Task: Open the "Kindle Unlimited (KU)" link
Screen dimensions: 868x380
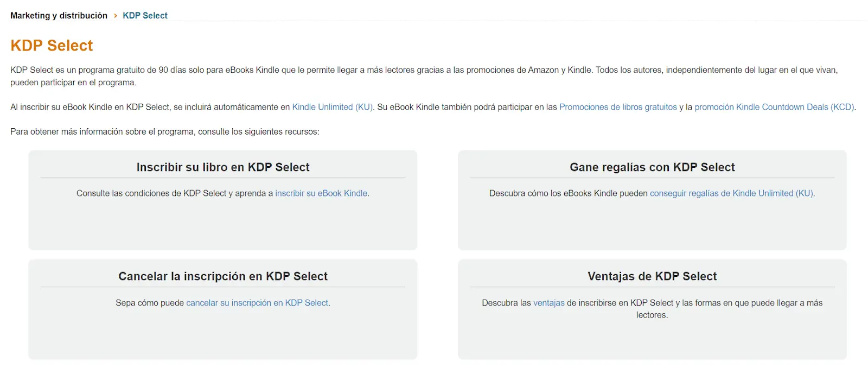Action: [331, 107]
